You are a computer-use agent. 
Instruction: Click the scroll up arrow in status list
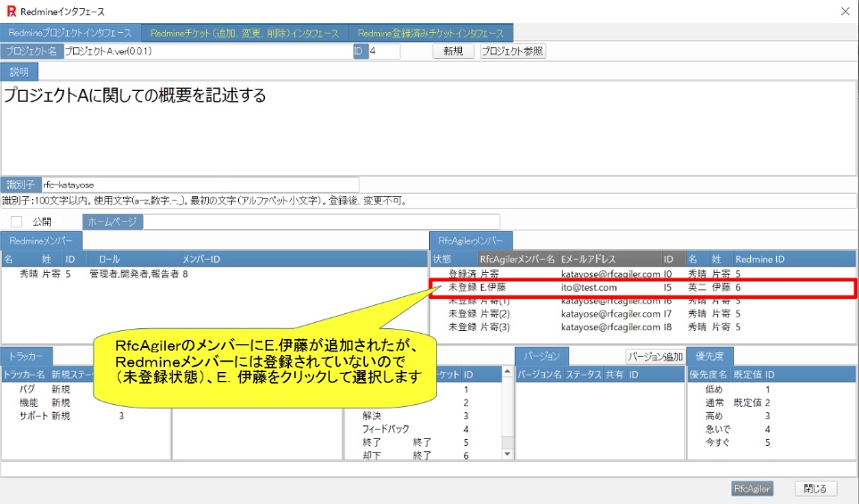tap(508, 372)
